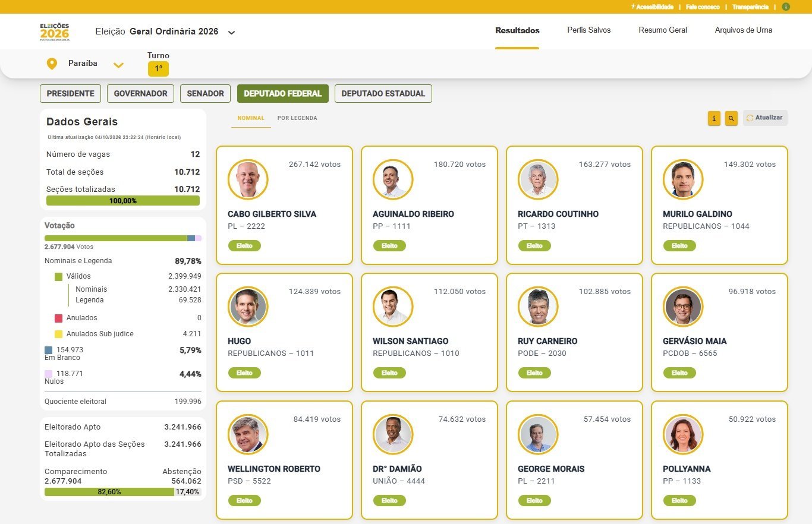The image size is (812, 524).
Task: Click Ruy Carneiro's photo
Action: coord(538,307)
